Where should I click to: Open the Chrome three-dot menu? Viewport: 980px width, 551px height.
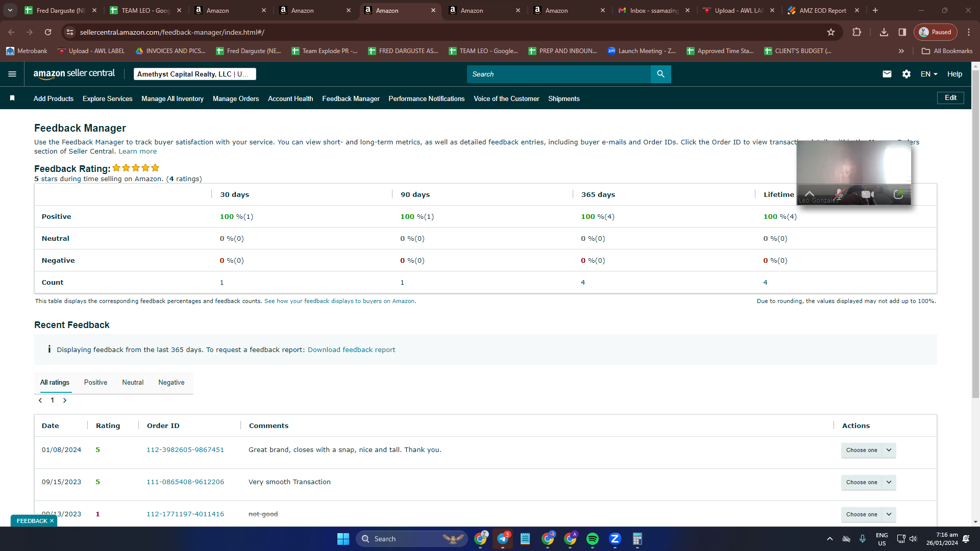pyautogui.click(x=969, y=32)
